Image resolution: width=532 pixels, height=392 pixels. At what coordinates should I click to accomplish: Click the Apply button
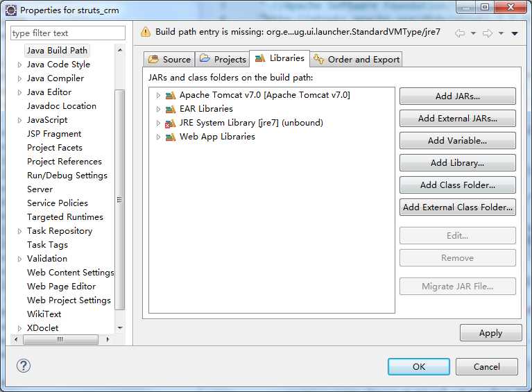point(490,333)
